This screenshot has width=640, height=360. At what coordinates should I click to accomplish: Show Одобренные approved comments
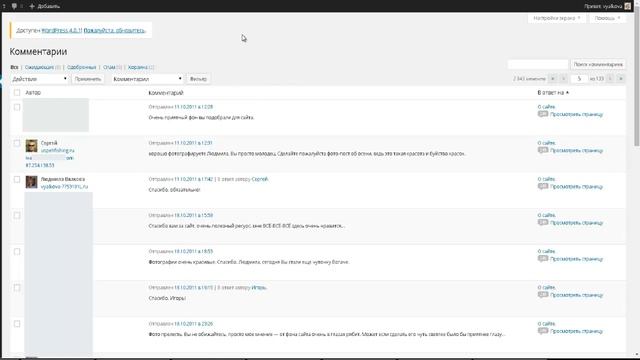point(82,67)
